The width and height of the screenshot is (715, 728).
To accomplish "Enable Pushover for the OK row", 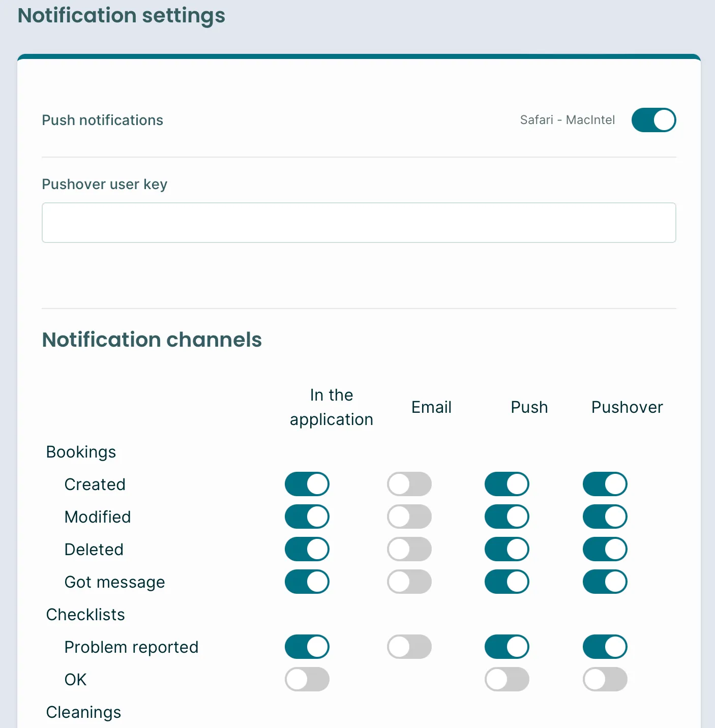I will click(x=605, y=679).
